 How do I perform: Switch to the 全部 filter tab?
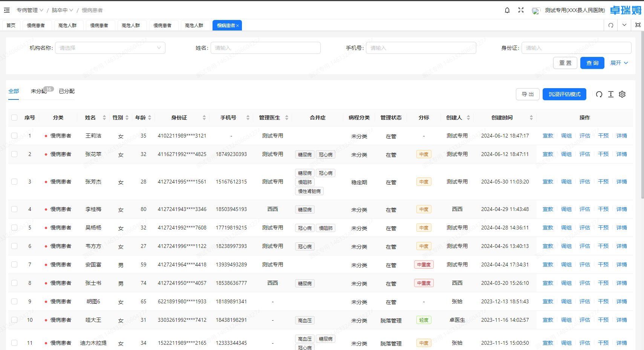tap(14, 91)
